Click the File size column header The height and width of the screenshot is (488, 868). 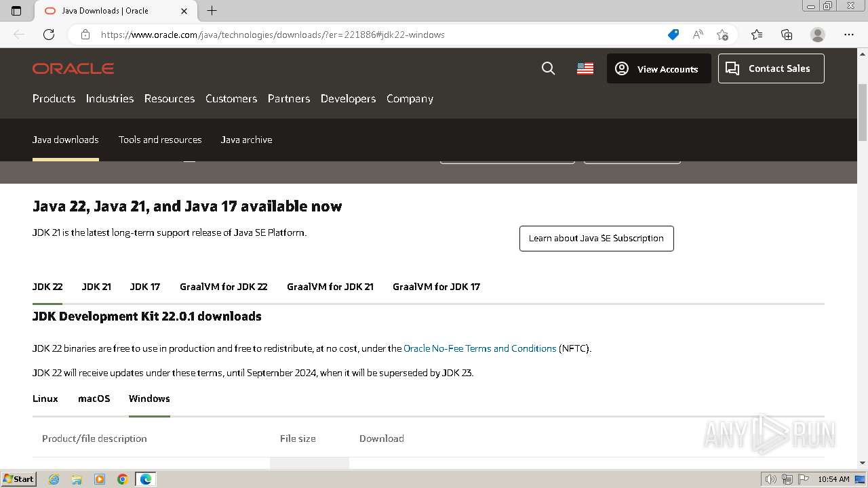[x=298, y=439]
